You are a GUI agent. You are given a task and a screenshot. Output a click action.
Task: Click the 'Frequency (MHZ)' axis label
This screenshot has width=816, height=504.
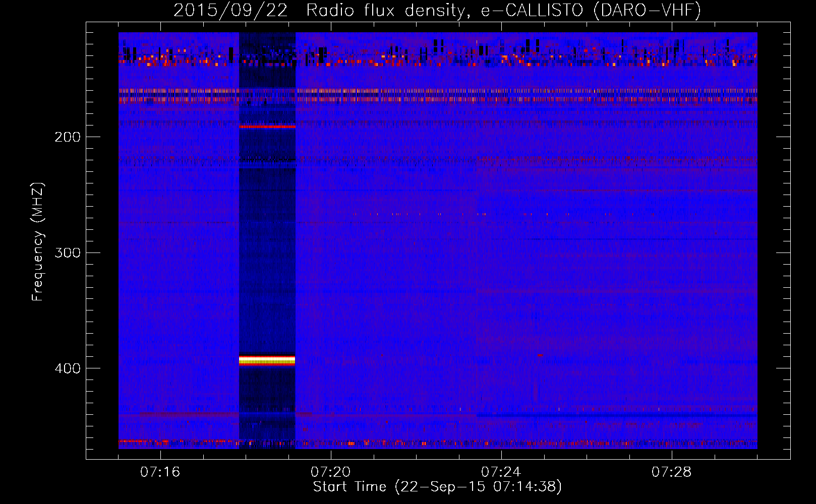(x=38, y=241)
